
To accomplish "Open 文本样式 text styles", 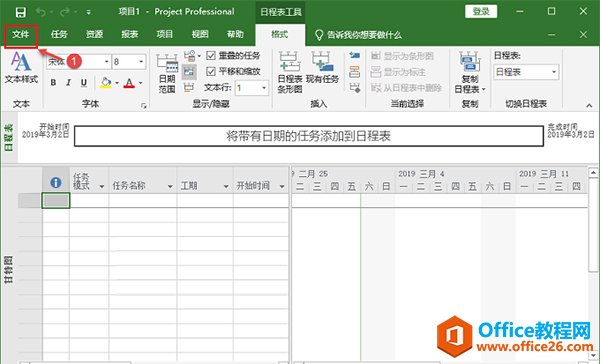I will tap(21, 67).
